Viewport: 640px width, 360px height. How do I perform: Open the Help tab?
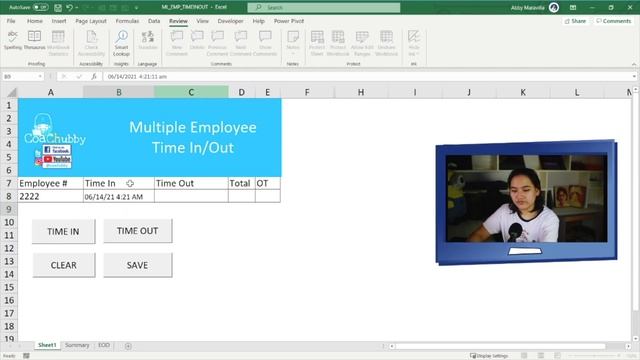coord(258,21)
